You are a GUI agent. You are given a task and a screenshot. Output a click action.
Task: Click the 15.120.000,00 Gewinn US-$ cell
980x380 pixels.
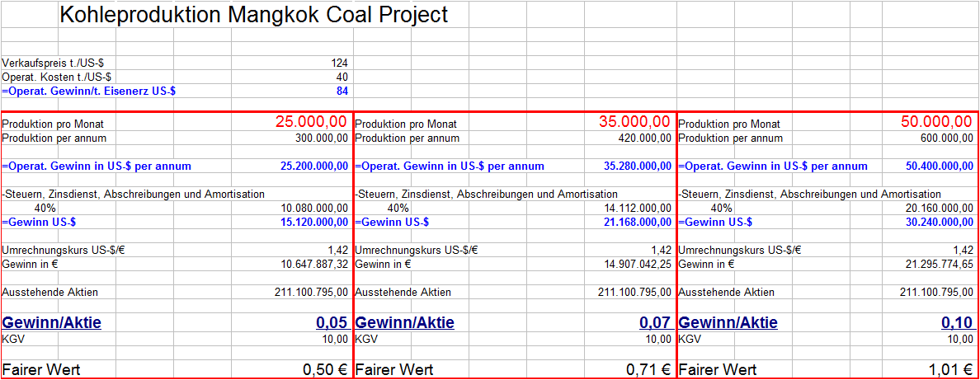pos(314,222)
